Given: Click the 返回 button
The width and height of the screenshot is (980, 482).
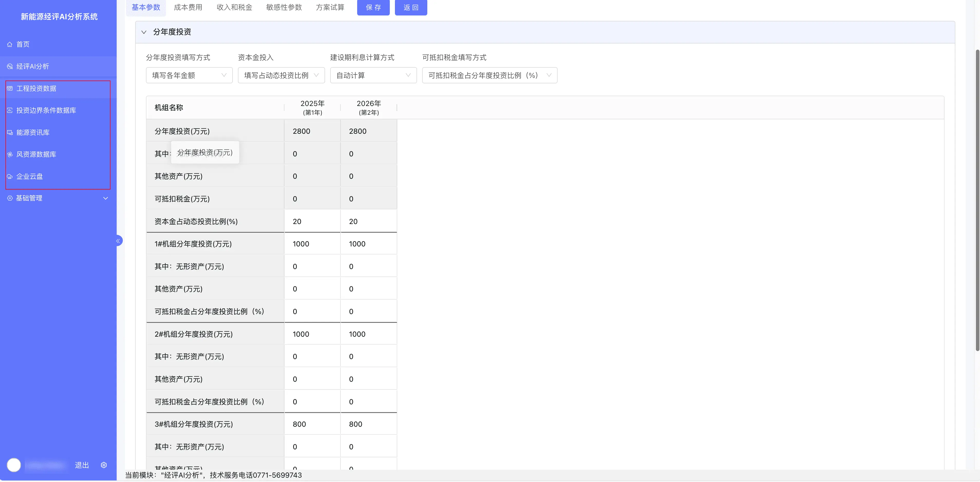Looking at the screenshot, I should [x=411, y=7].
